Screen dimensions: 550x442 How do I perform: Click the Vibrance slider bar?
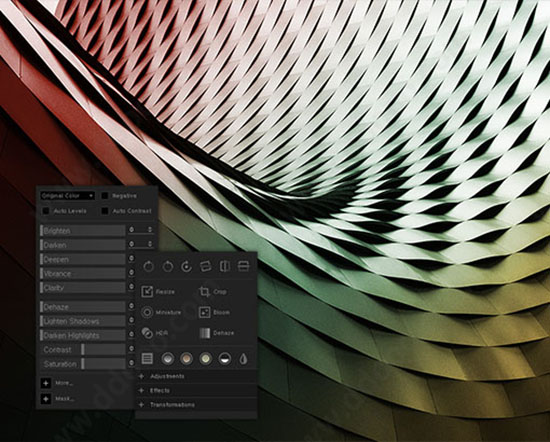tap(83, 274)
